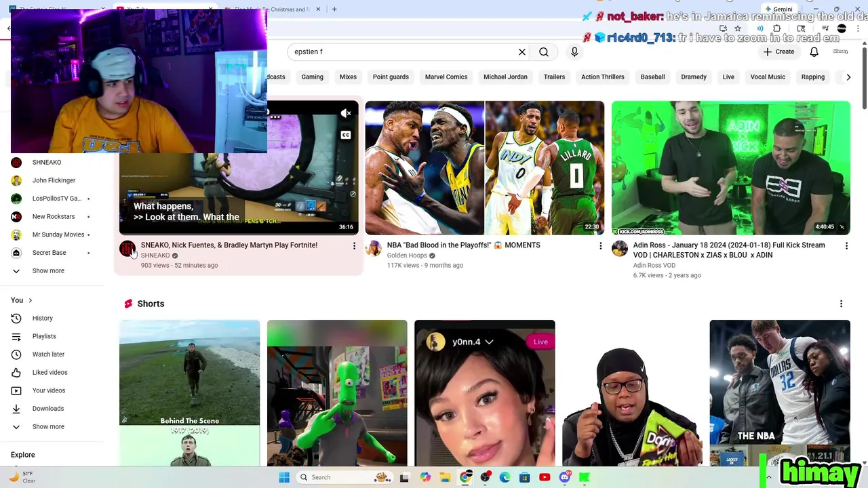
Task: Select the Action Thrillers chip
Action: [602, 77]
